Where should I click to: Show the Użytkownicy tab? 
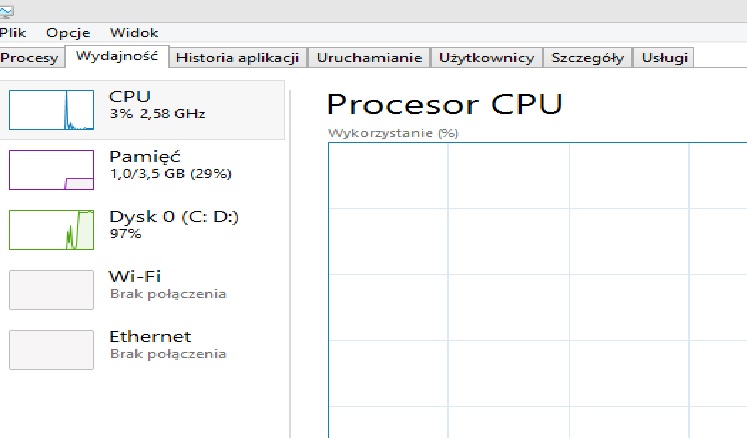(x=487, y=58)
